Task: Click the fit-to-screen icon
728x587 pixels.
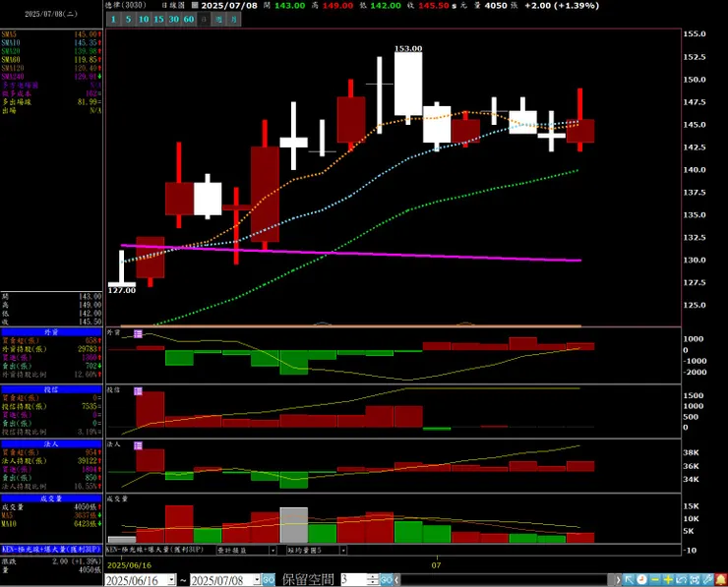Action: tap(695, 579)
